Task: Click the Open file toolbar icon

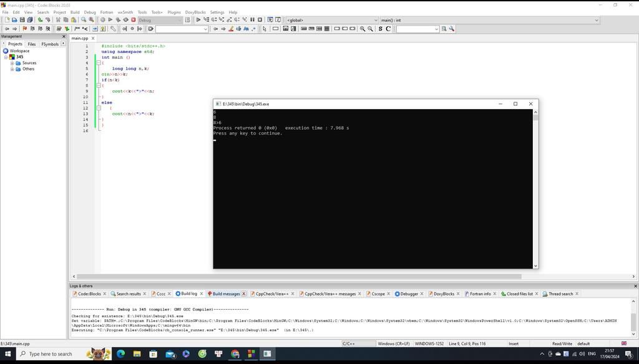Action: click(14, 19)
